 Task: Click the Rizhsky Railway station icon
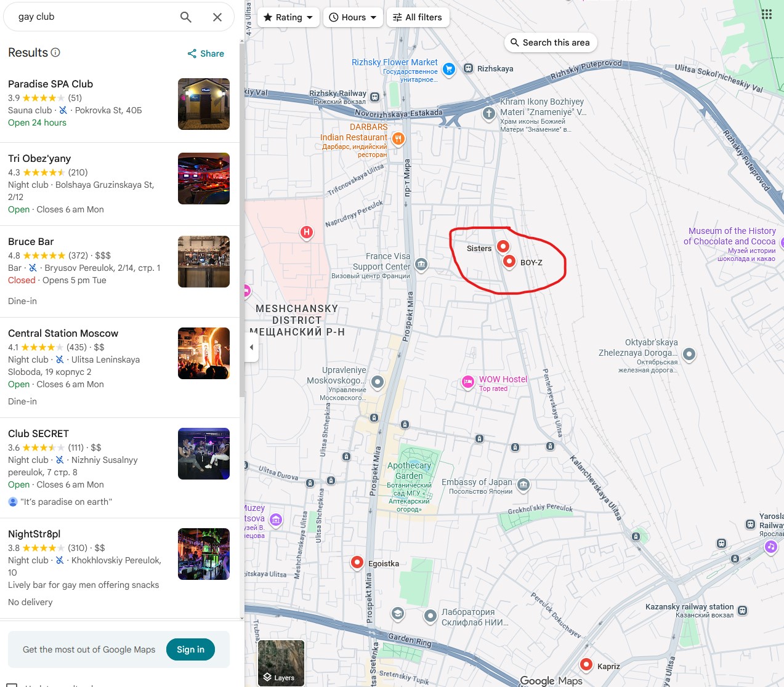tap(374, 97)
